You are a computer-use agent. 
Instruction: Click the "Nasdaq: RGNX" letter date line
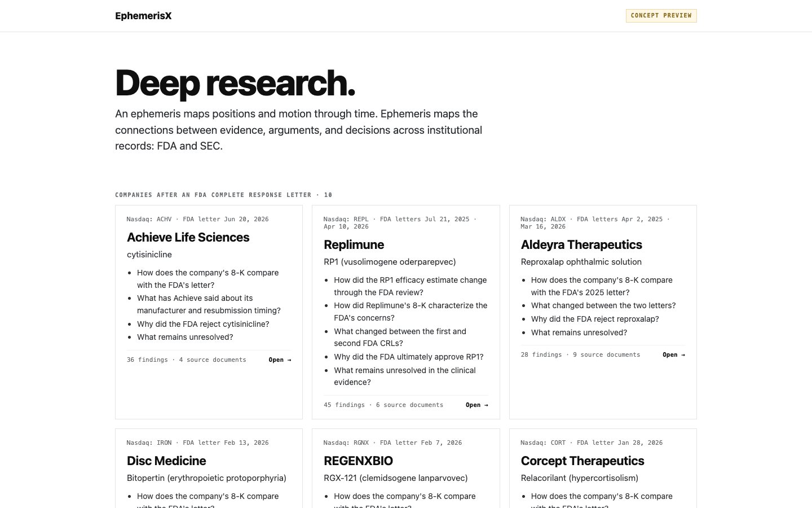tap(392, 443)
